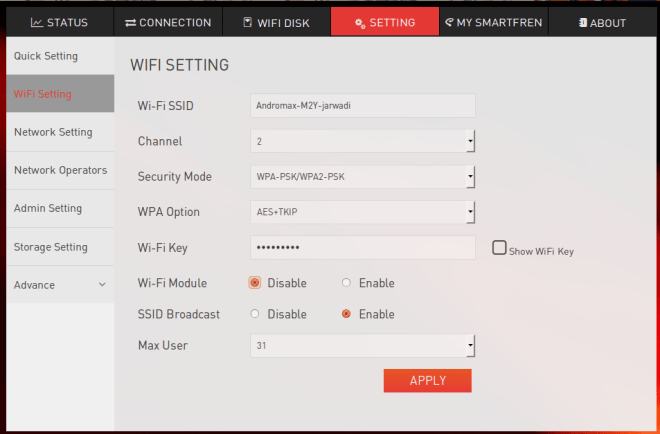Click the gears icon on SETTING tab
Screen dimensions: 660x434
pyautogui.click(x=360, y=23)
